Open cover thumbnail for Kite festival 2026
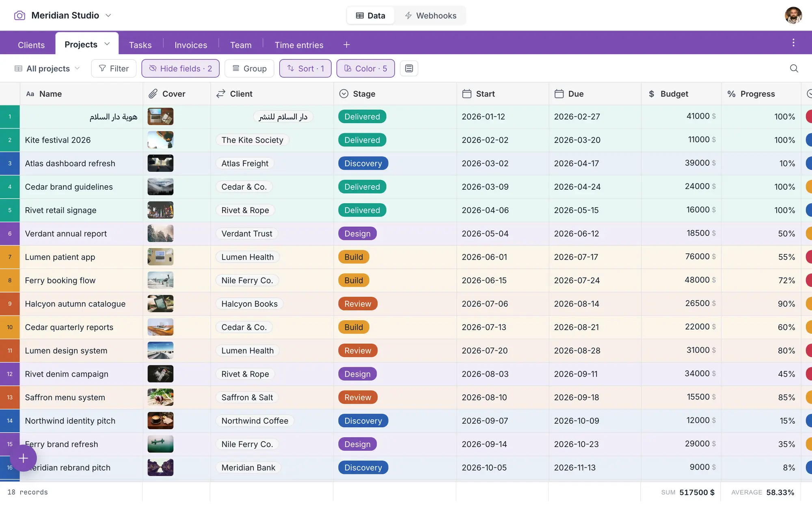The width and height of the screenshot is (812, 508). coord(160,140)
